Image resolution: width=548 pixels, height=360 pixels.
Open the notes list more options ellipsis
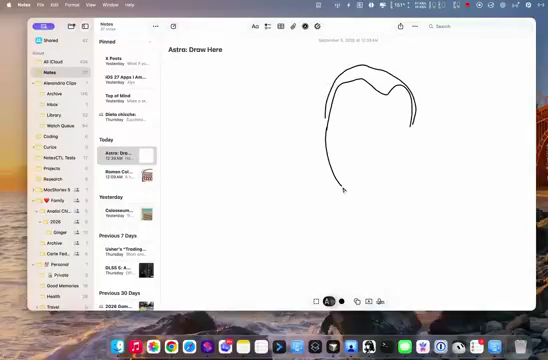point(156,26)
